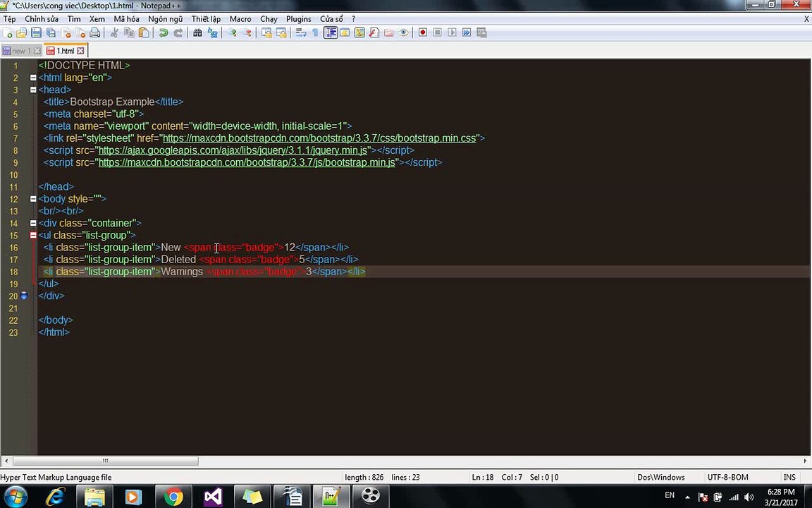This screenshot has height=508, width=812.
Task: Collapse the head section fold on line 3
Action: tap(33, 90)
